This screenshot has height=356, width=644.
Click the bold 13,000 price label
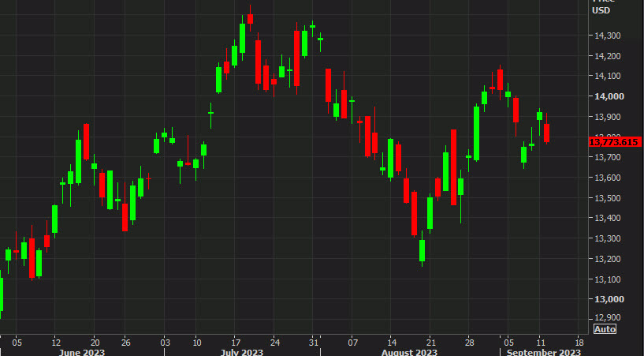tap(609, 299)
